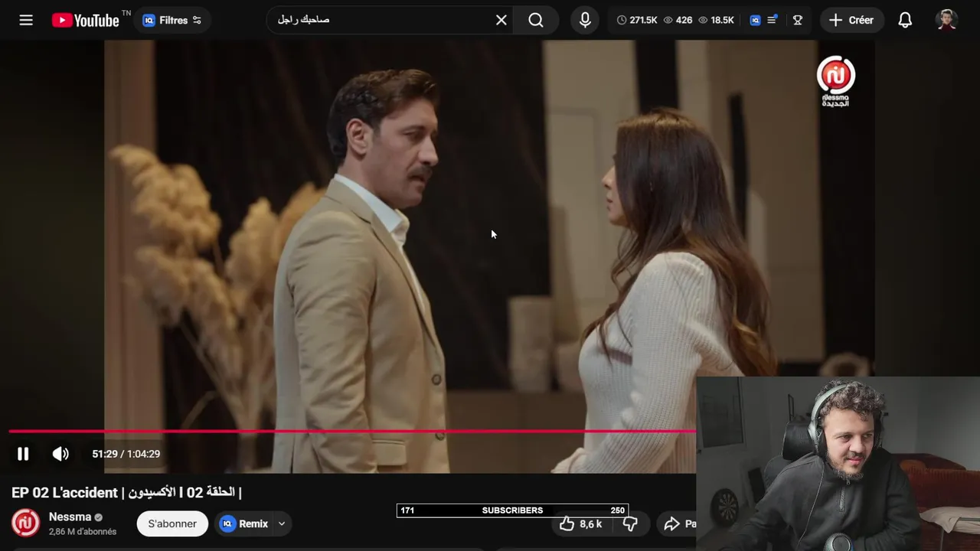Seek on the red progress bar
Viewport: 980px width, 551px height.
coord(352,432)
